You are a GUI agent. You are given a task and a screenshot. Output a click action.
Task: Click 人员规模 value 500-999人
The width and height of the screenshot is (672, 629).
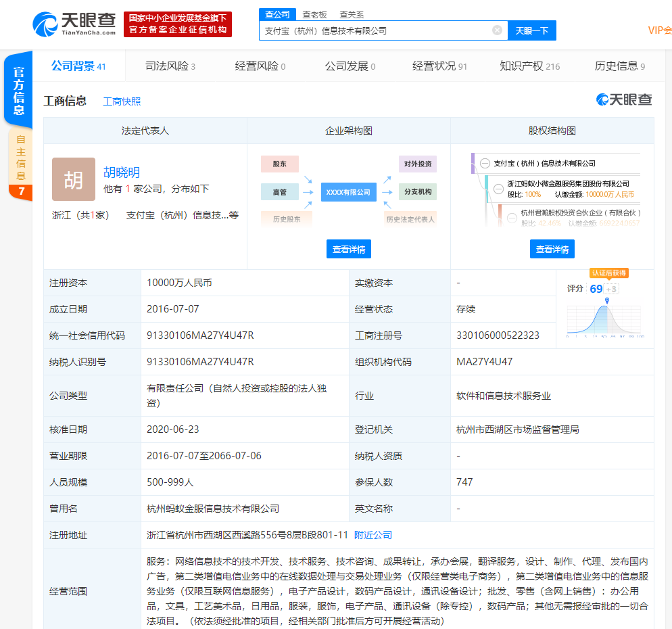coord(170,482)
